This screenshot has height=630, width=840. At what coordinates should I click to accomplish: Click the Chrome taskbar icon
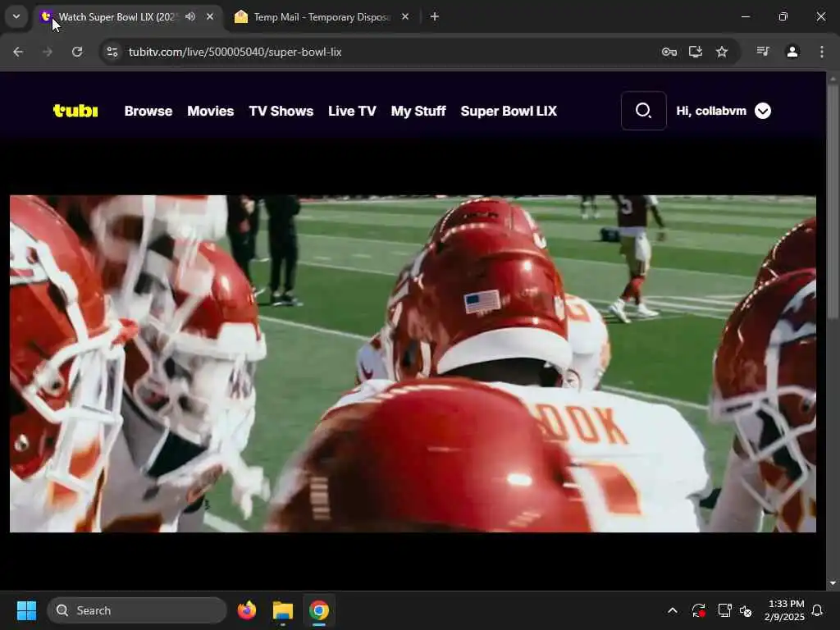point(319,610)
